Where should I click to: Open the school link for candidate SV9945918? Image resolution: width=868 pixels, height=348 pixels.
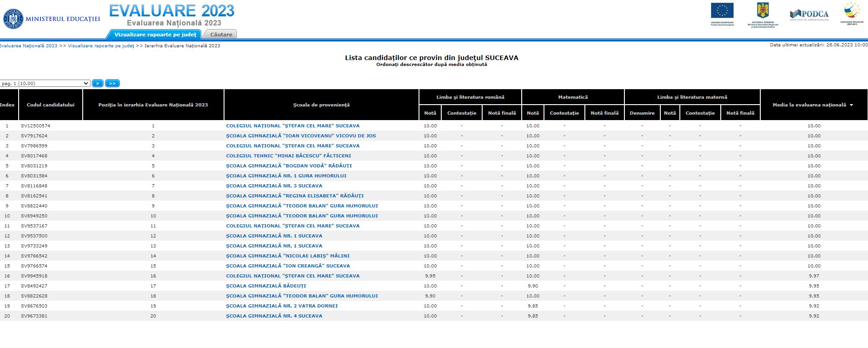pyautogui.click(x=293, y=276)
